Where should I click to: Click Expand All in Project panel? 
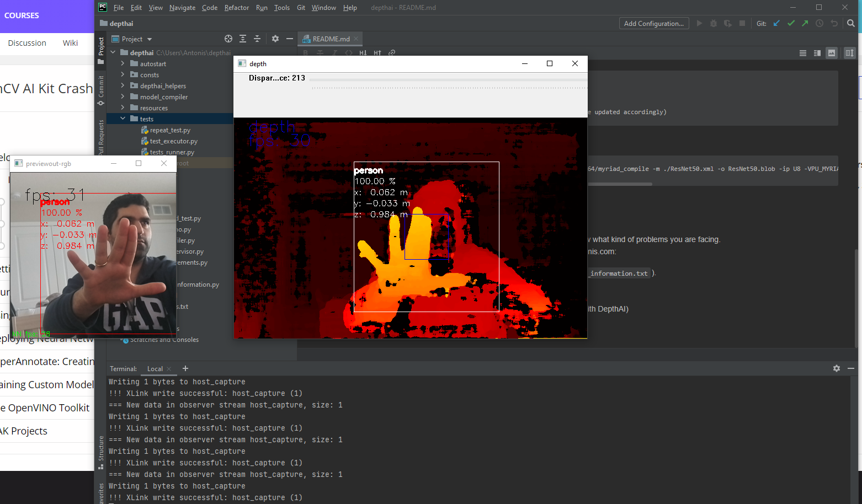[243, 39]
